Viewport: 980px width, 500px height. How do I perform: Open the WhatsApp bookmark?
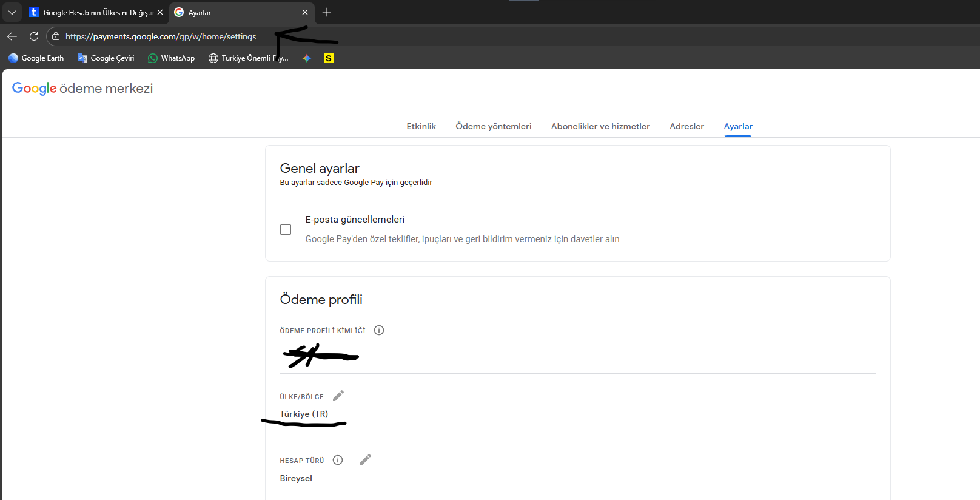tap(172, 58)
